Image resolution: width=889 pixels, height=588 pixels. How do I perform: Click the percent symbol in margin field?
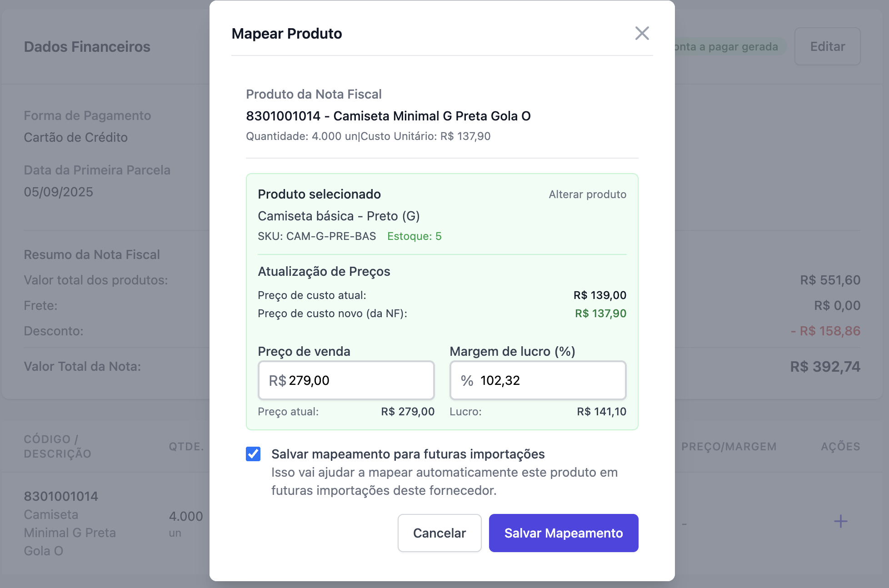click(x=467, y=381)
